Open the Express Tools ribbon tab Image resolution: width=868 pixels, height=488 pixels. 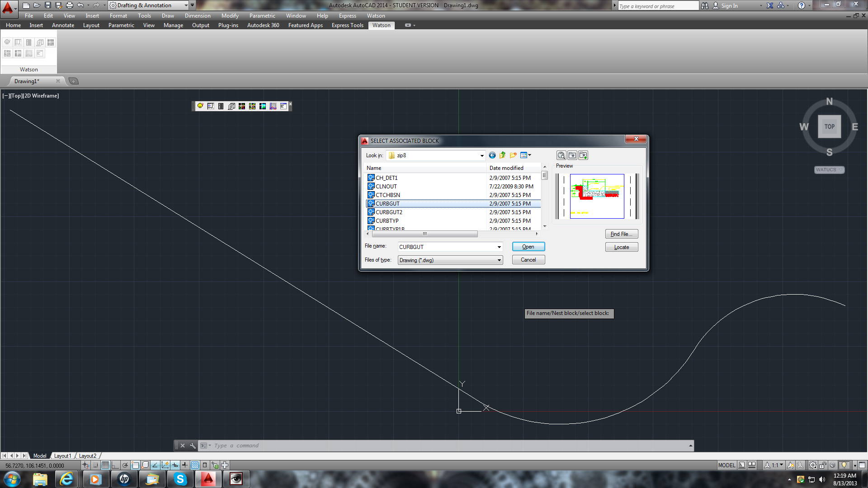(x=347, y=25)
